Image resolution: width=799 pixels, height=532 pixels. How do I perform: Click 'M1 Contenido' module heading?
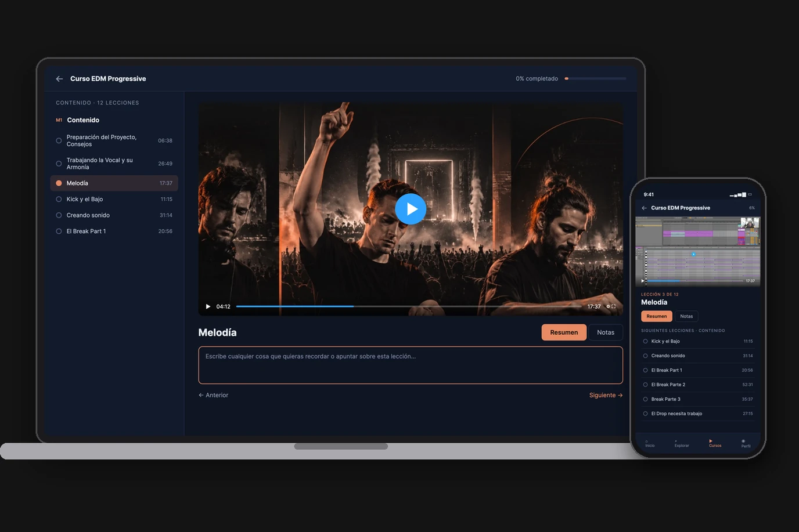pyautogui.click(x=77, y=120)
